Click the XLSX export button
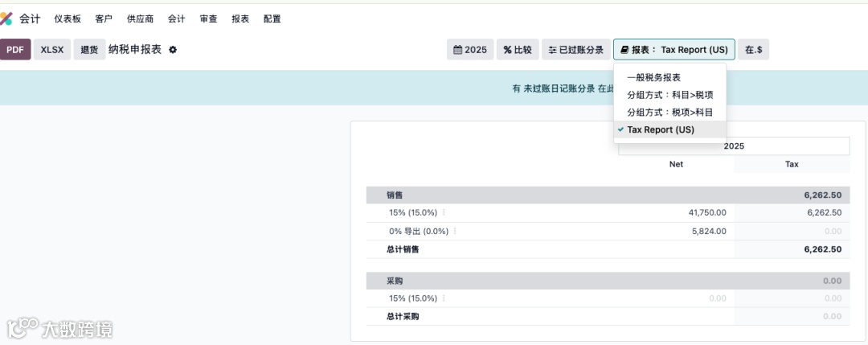 point(52,50)
